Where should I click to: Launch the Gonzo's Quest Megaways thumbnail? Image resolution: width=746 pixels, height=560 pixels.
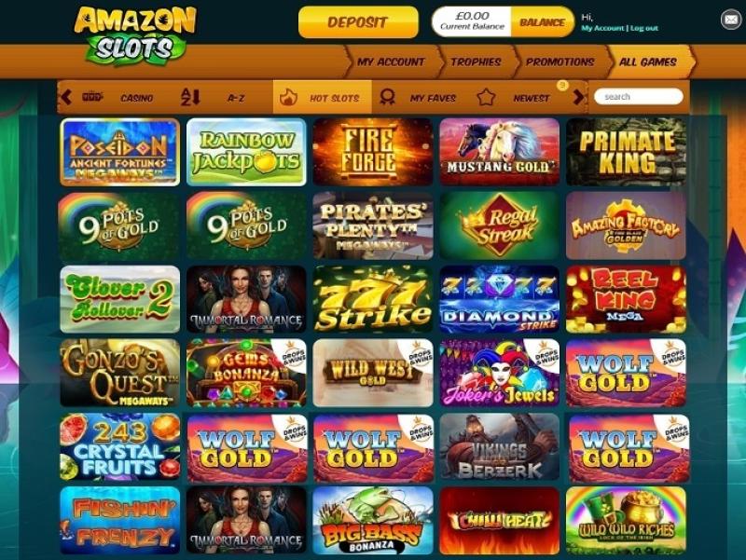click(x=120, y=373)
